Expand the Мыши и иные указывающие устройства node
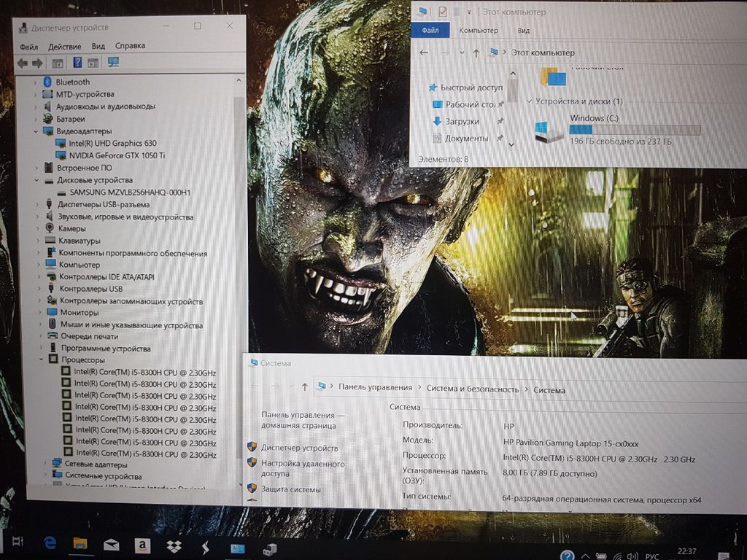 pyautogui.click(x=40, y=324)
